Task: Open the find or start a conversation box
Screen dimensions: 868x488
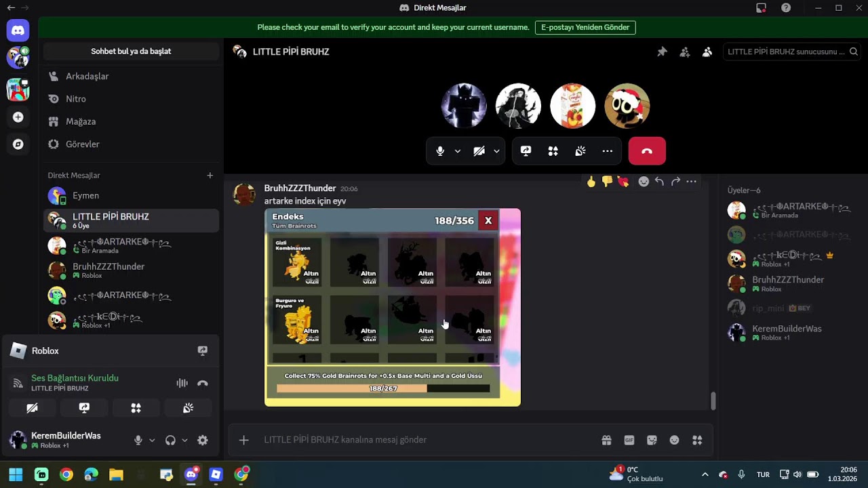Action: point(131,52)
